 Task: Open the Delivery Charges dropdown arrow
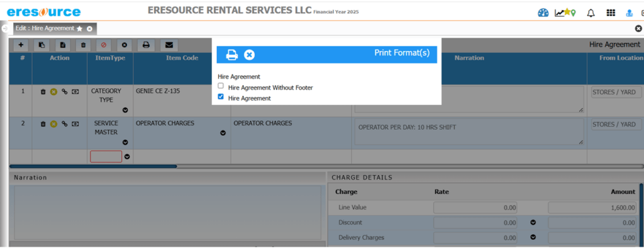click(533, 237)
